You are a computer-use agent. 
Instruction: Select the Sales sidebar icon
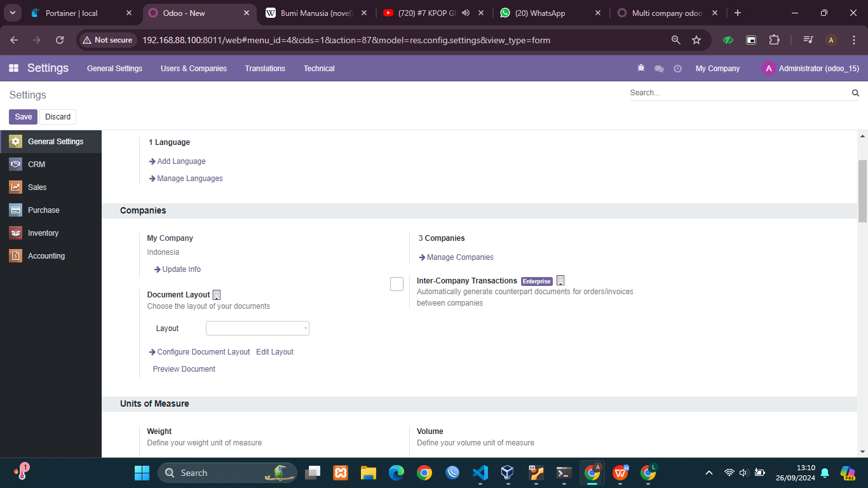(16, 187)
